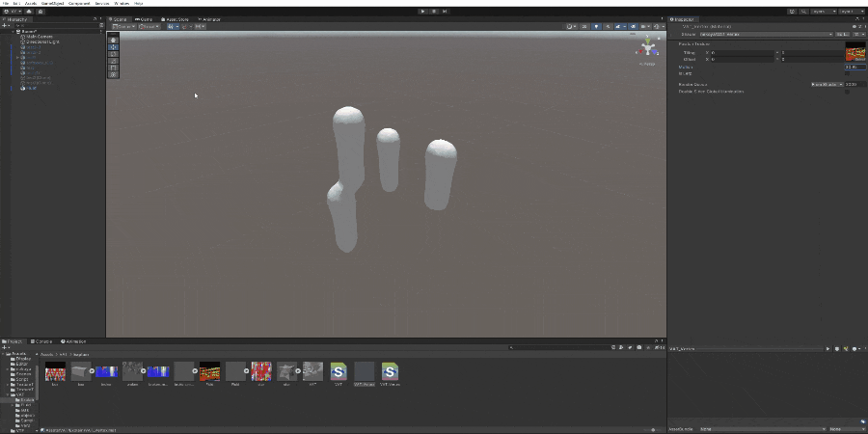Click the Play button

click(423, 11)
